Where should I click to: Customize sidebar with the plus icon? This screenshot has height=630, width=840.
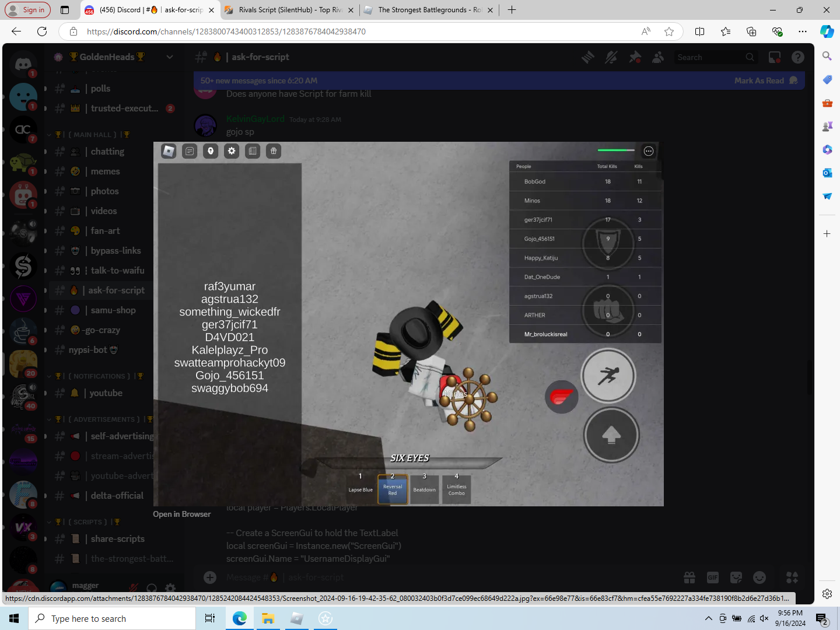pos(827,233)
